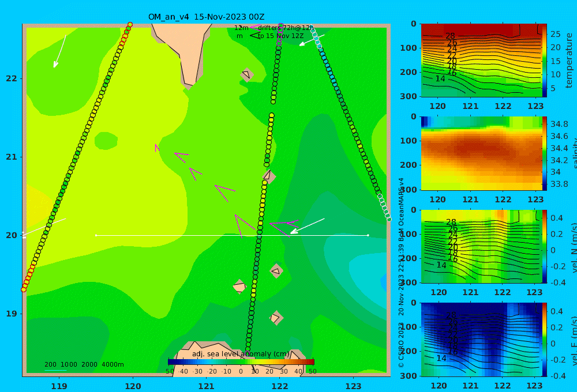Click the 19 latitude tick label on main map
577x392 pixels.
click(12, 314)
